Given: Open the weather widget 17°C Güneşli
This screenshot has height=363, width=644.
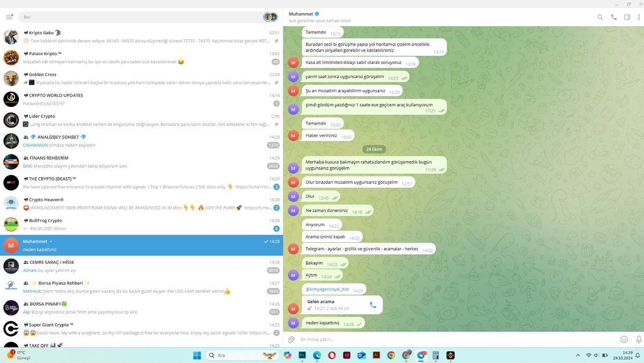Looking at the screenshot, I should click(x=18, y=355).
